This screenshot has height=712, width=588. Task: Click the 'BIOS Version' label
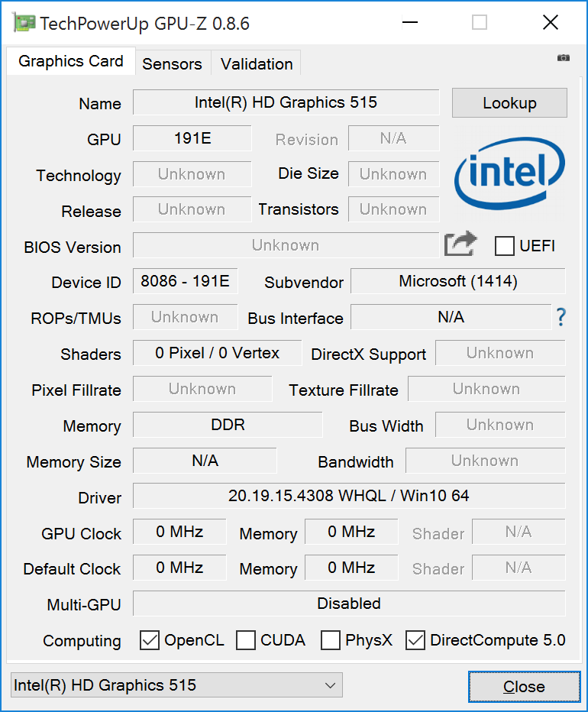coord(73,248)
